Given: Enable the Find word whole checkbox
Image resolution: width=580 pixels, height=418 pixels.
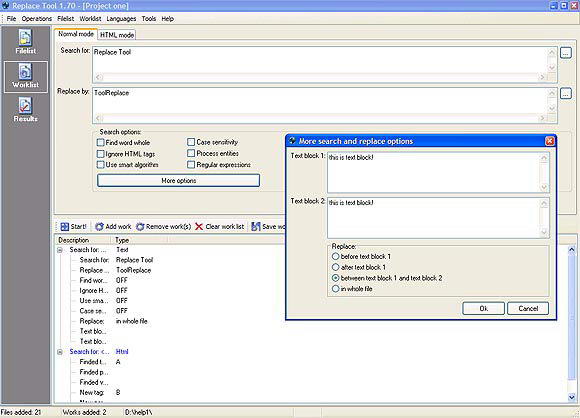Looking at the screenshot, I should 100,142.
